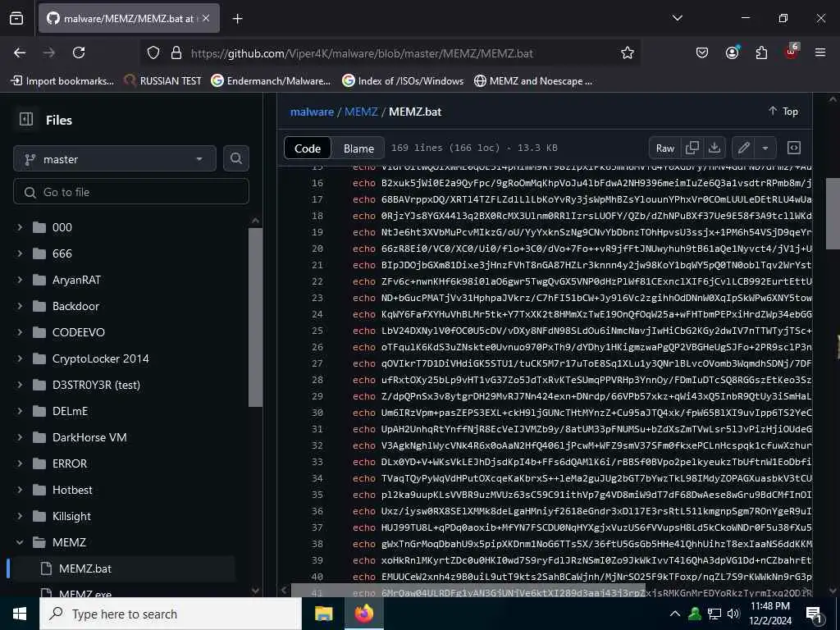Open the MEMZ breadcrumb link
The height and width of the screenshot is (630, 840).
[x=361, y=112]
